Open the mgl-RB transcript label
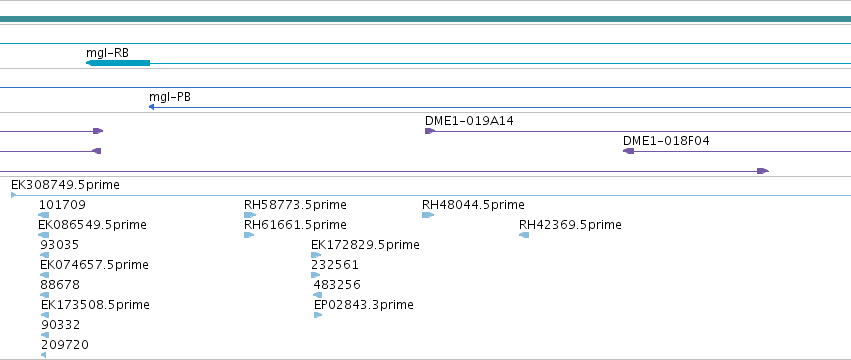 click(x=107, y=53)
